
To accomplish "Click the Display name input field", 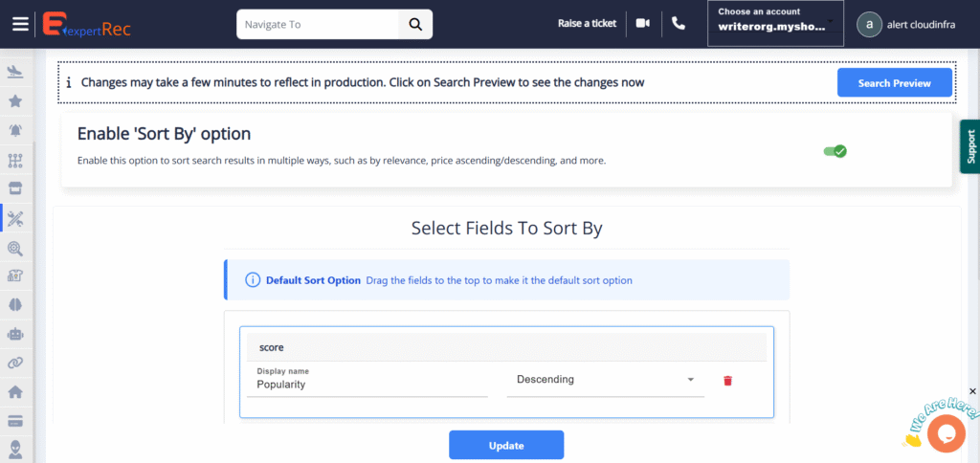I will [x=371, y=384].
